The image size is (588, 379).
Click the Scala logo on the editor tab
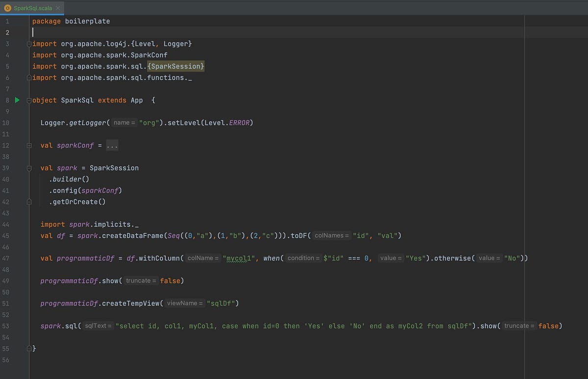(x=8, y=8)
